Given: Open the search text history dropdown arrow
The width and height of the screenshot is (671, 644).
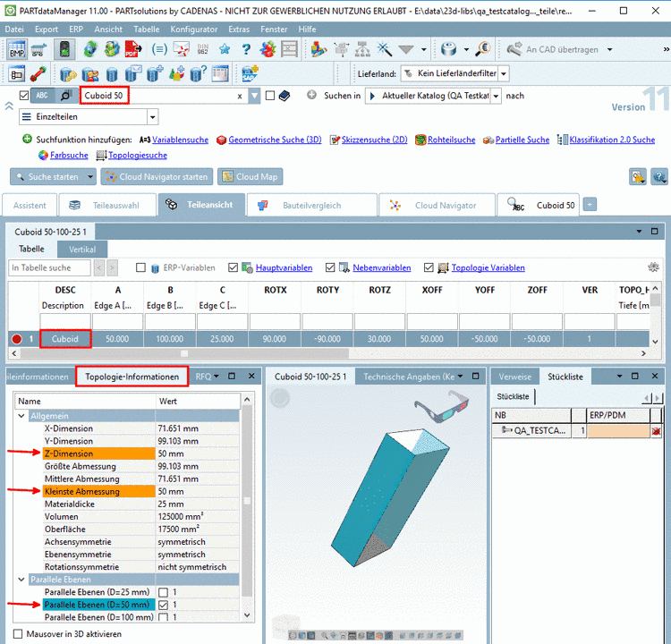Looking at the screenshot, I should point(254,96).
